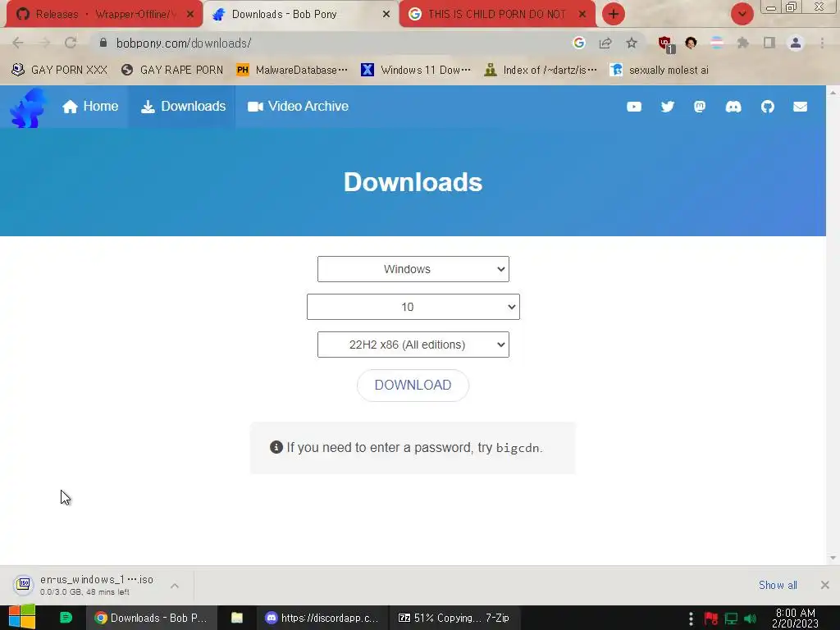Open File Explorer from the taskbar
This screenshot has width=840, height=630.
coord(237,618)
